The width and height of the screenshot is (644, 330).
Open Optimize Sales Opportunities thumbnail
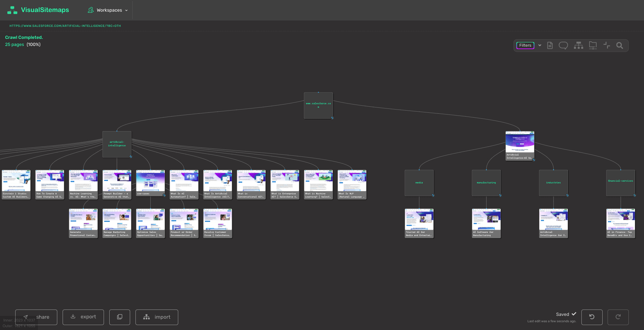point(150,223)
